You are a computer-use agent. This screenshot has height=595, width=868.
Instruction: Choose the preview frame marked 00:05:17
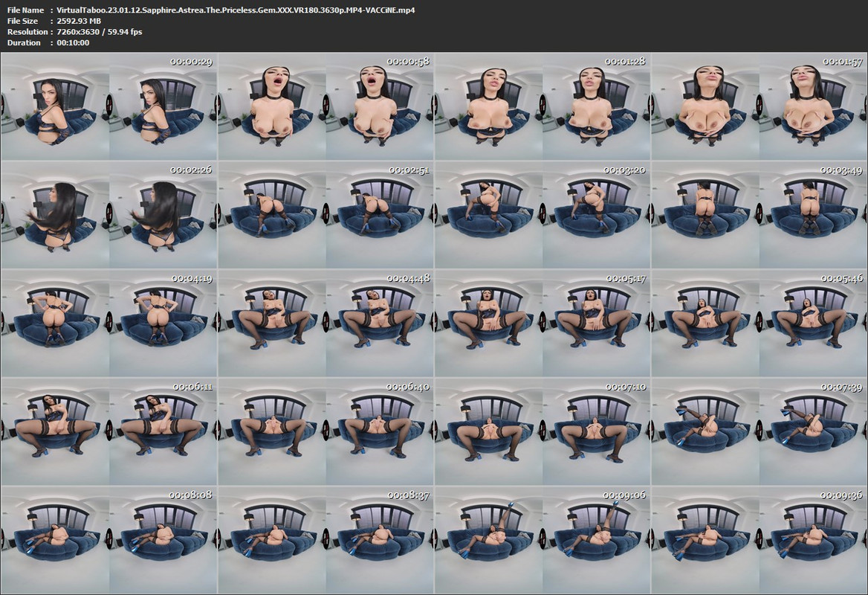pos(543,324)
